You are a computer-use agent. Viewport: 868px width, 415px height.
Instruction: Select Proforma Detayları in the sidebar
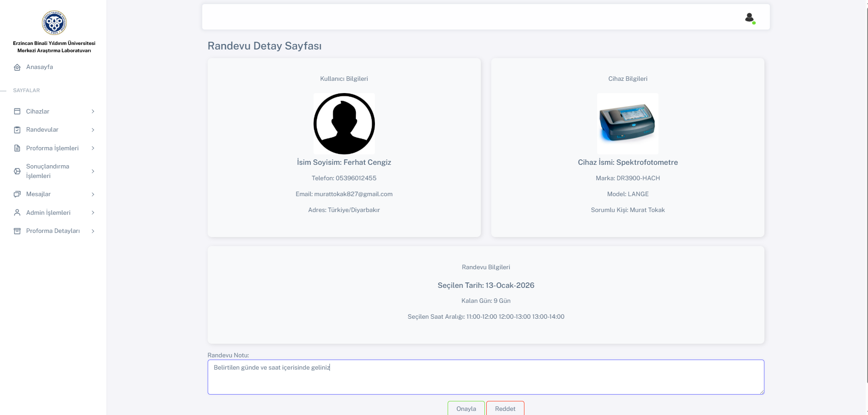coord(53,231)
